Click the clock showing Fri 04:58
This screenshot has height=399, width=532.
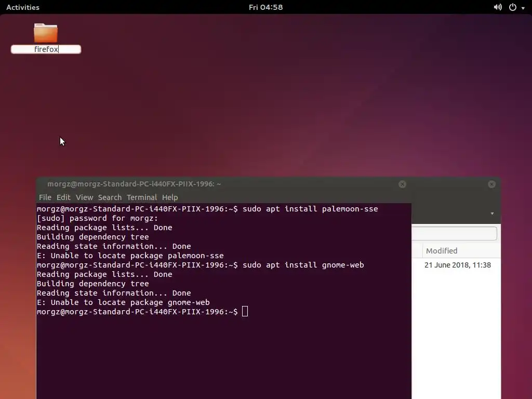click(265, 7)
